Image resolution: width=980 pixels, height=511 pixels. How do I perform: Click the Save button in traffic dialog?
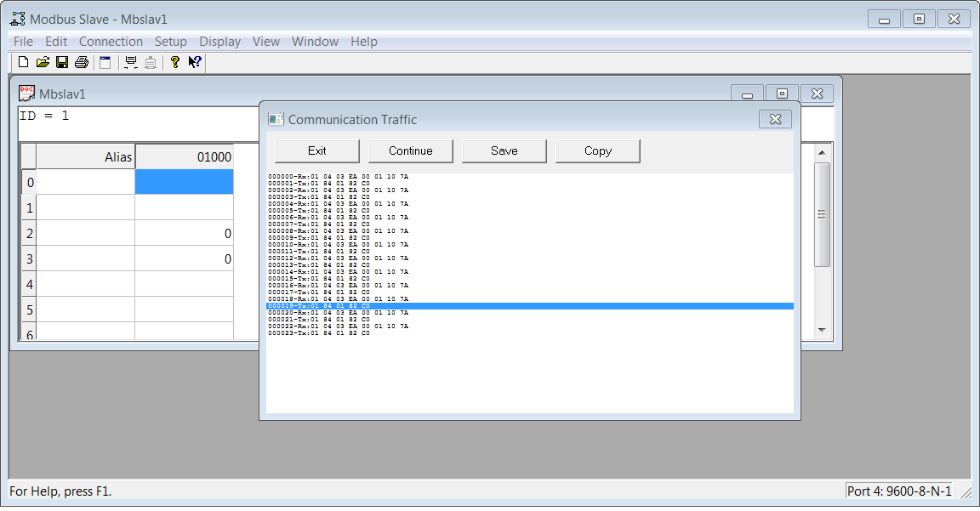(x=504, y=150)
